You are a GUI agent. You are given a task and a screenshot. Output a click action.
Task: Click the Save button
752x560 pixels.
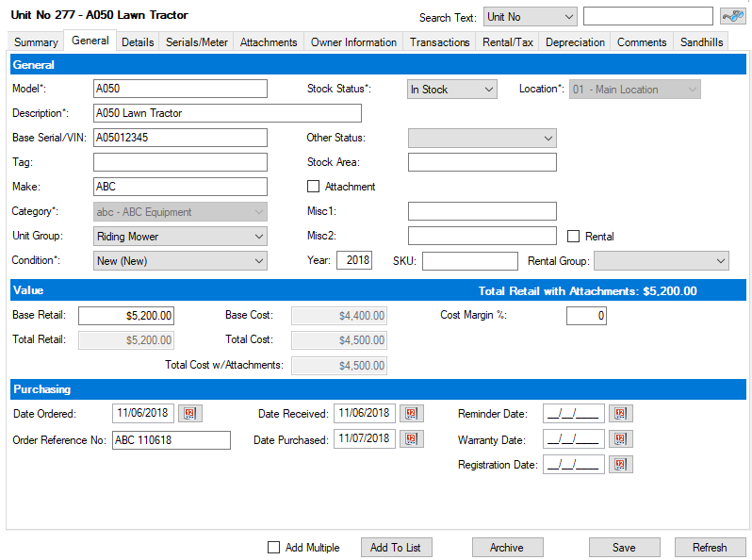pyautogui.click(x=623, y=548)
